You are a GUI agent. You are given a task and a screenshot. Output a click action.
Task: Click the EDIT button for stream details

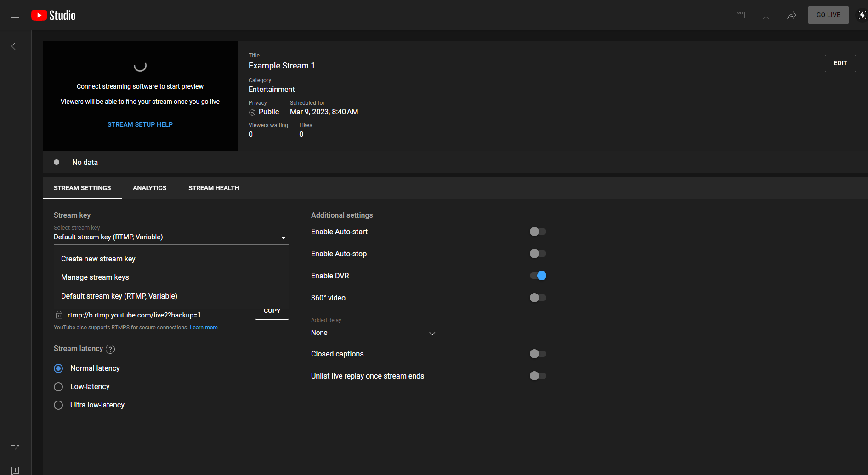(x=840, y=63)
